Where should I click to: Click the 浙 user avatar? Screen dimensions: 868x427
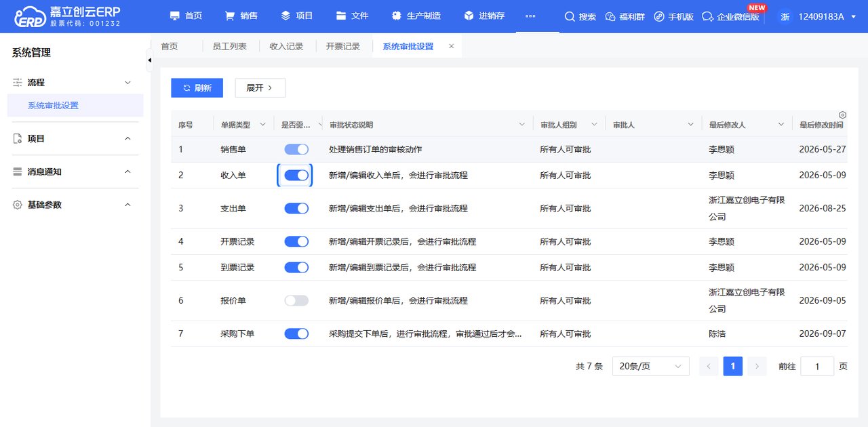coord(785,16)
